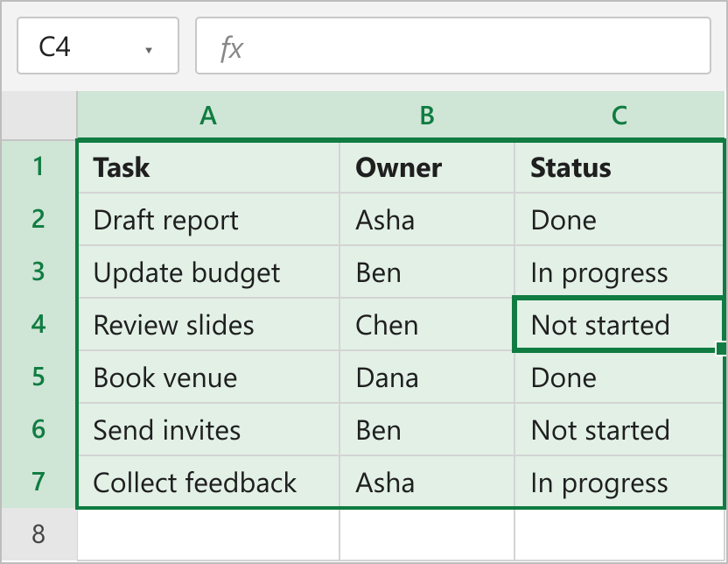The height and width of the screenshot is (564, 728).
Task: Click the fill handle on cell C4
Action: (x=721, y=349)
